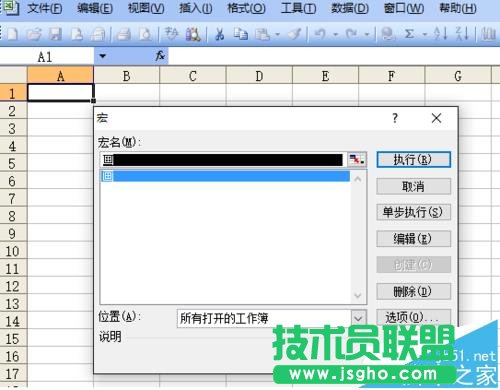Click the ? help icon in 宏 dialog
The image size is (500, 390).
point(395,118)
